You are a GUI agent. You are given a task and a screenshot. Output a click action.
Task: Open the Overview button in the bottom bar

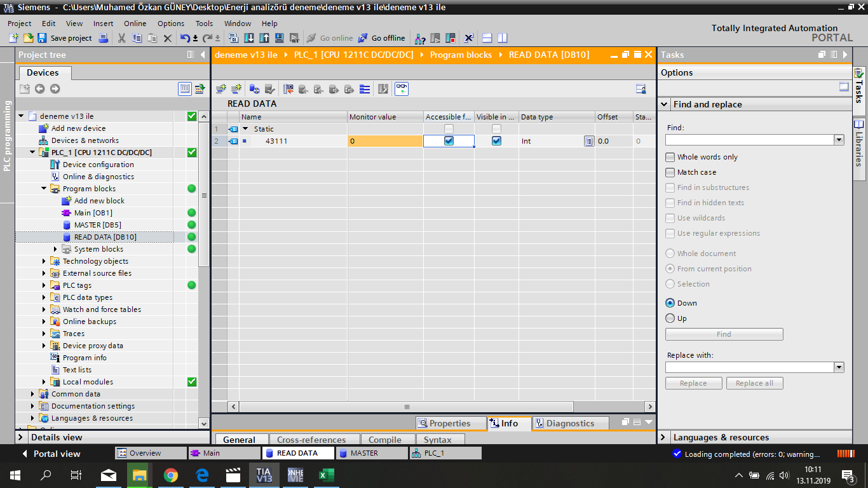click(x=151, y=453)
